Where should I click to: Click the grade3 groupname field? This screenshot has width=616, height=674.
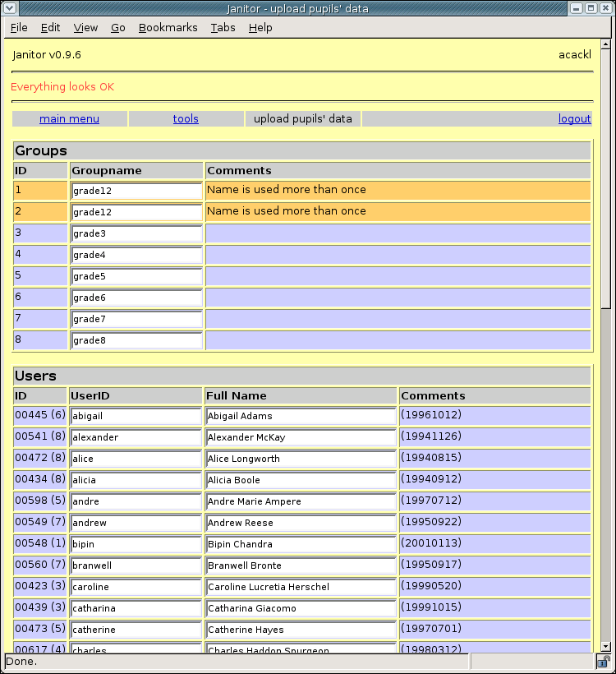(x=136, y=233)
